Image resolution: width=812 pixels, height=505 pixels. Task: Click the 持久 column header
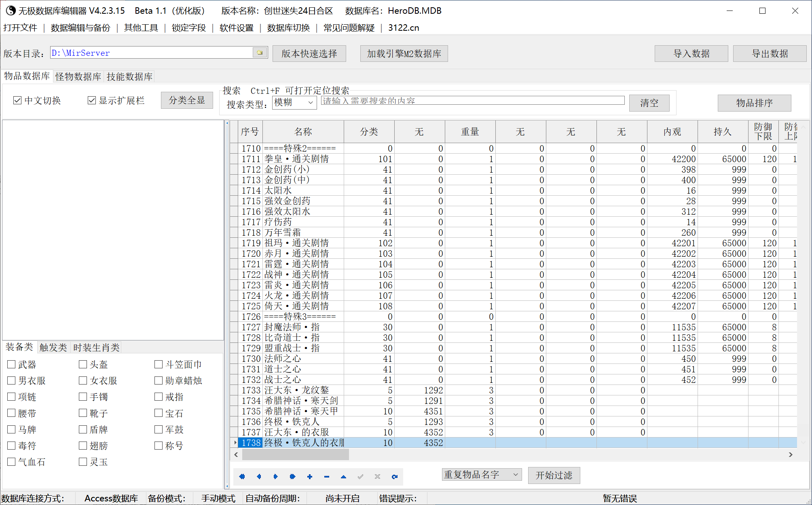(x=723, y=131)
